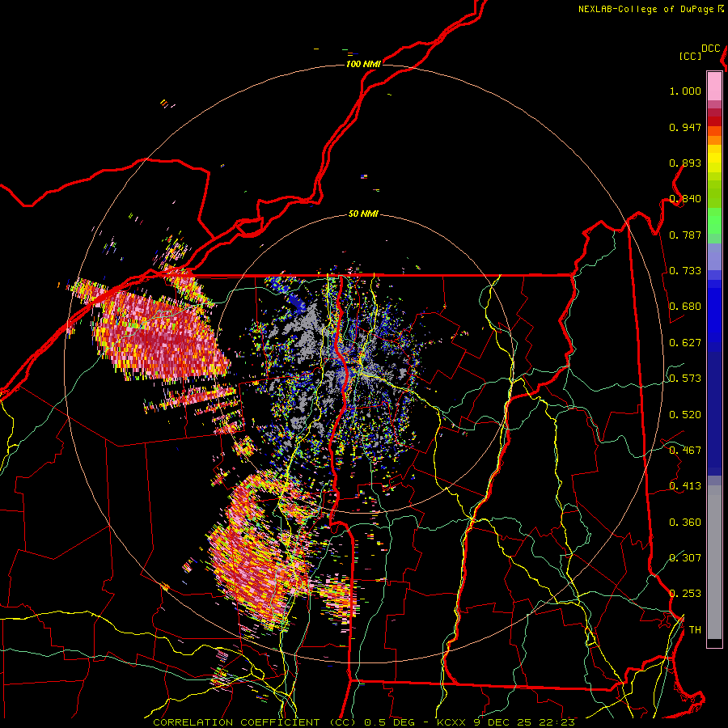728x728 pixels.
Task: Click the 0.733 scale value
Action: click(x=685, y=271)
